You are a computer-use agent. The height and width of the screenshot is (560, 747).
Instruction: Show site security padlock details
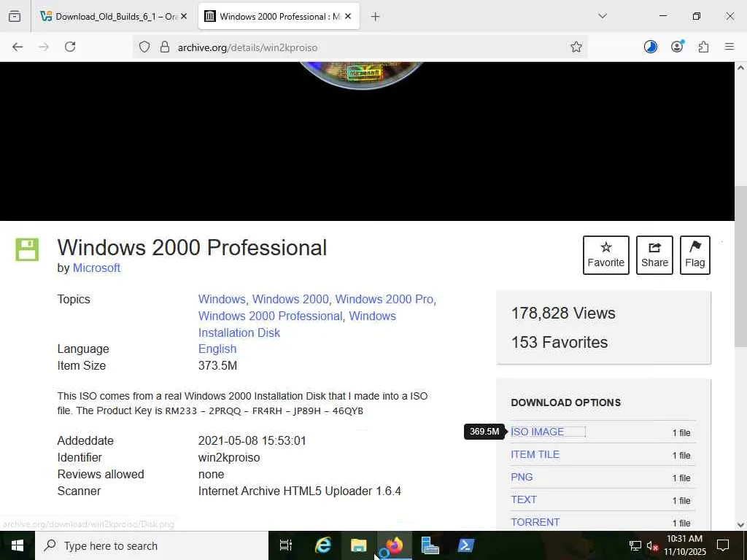click(x=165, y=47)
